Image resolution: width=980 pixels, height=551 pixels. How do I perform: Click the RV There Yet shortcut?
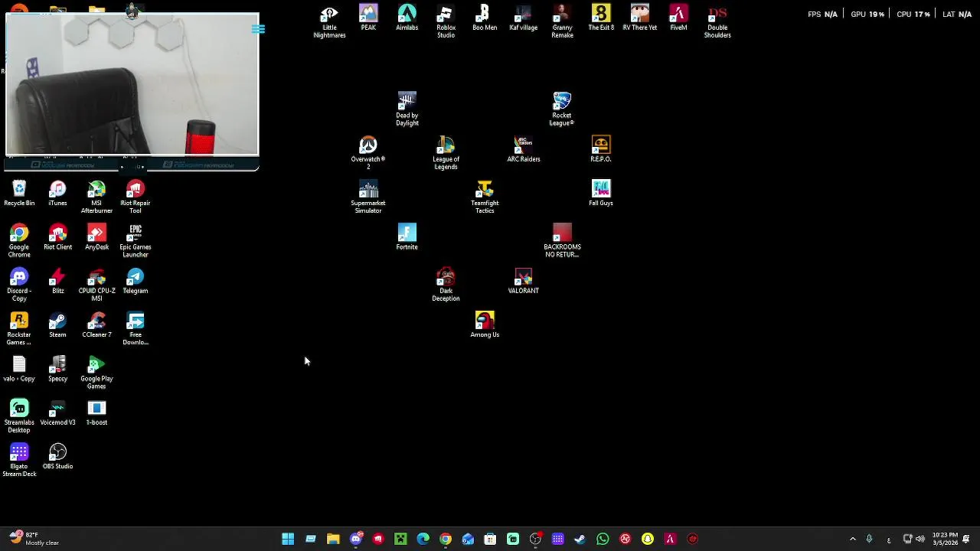pyautogui.click(x=639, y=18)
